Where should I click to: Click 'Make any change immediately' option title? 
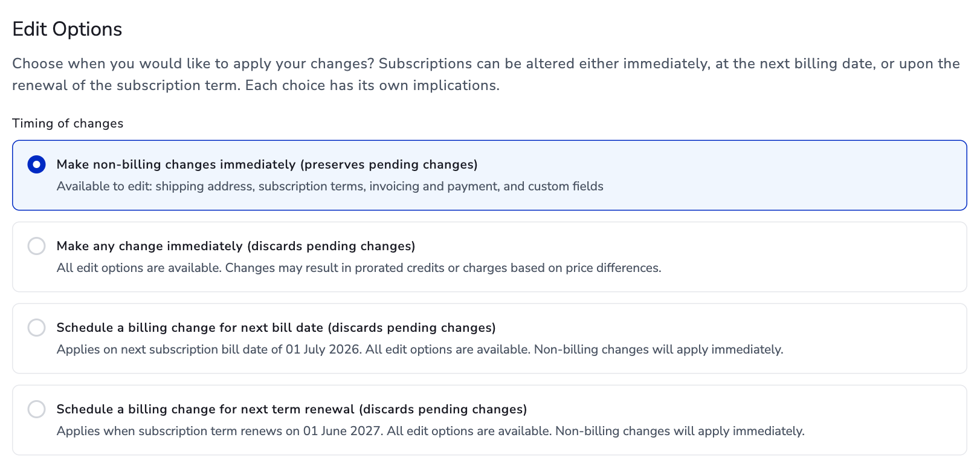click(x=150, y=246)
